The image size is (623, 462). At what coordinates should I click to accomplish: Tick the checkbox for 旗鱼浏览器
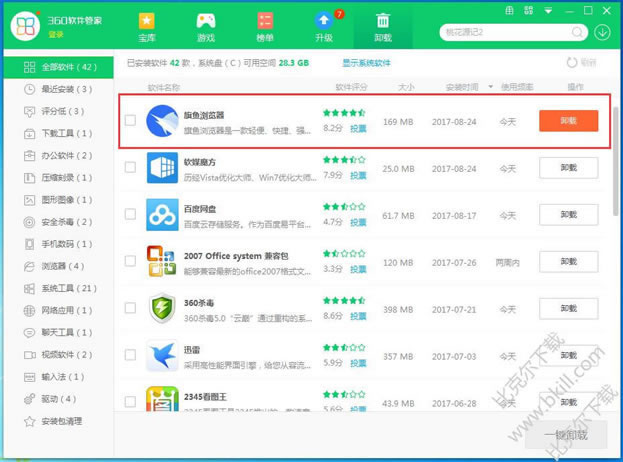click(x=130, y=121)
